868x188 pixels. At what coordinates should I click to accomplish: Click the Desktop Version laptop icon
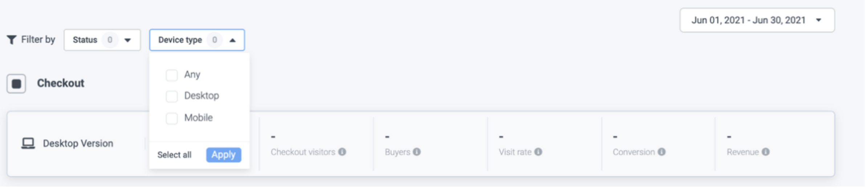click(28, 143)
